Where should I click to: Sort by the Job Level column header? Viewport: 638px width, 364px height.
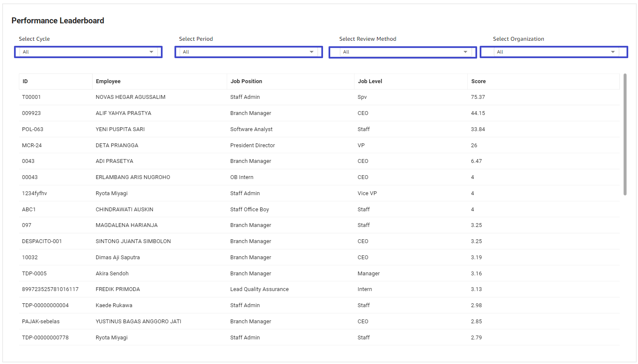[x=411, y=81]
